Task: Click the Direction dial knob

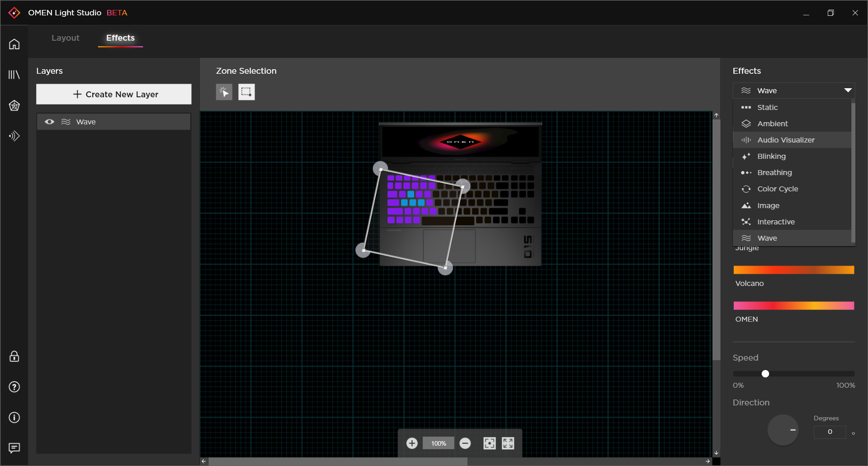Action: 783,430
